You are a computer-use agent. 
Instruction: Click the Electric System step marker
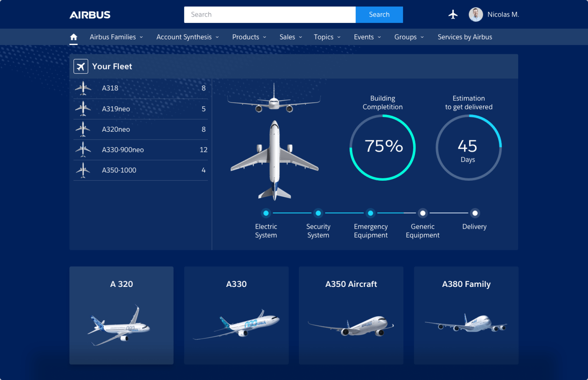pos(266,213)
